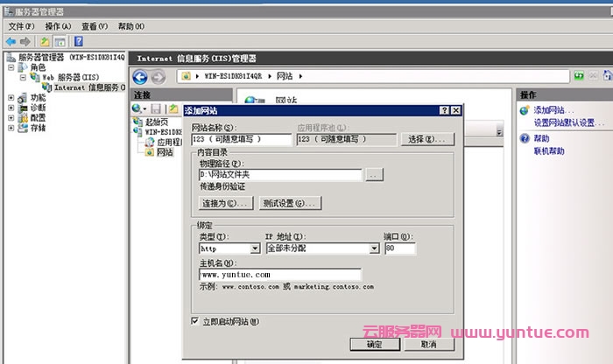The height and width of the screenshot is (364, 613).
Task: Click the browse button for physical path
Action: point(374,175)
